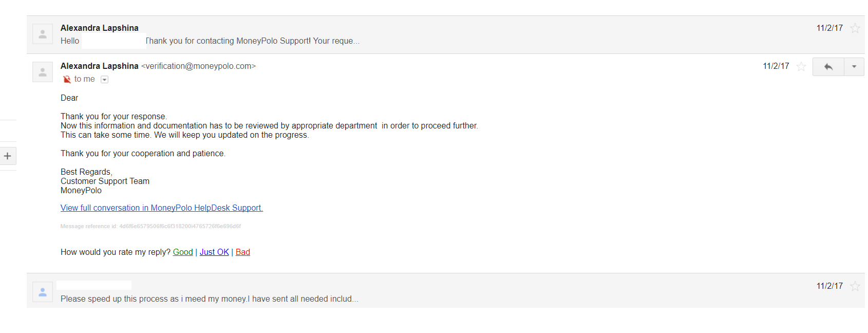
Task: Star the expanded message from verification@moneypolo.com
Action: (x=801, y=66)
